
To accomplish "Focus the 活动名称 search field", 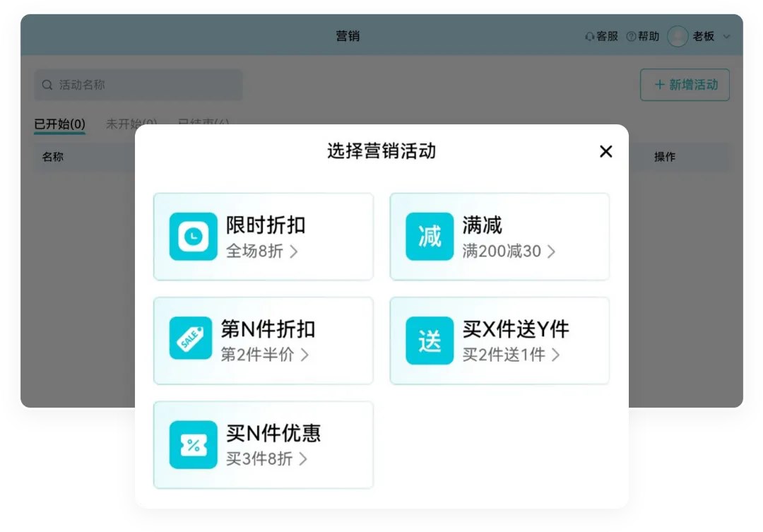I will [x=138, y=85].
